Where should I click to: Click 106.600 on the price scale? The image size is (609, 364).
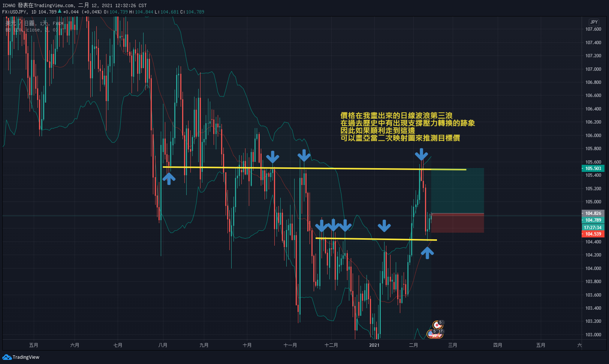593,95
